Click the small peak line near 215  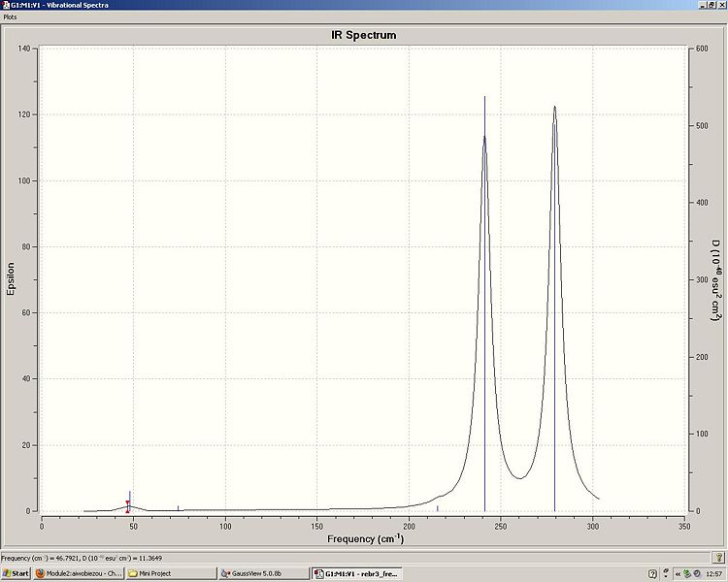tap(438, 508)
